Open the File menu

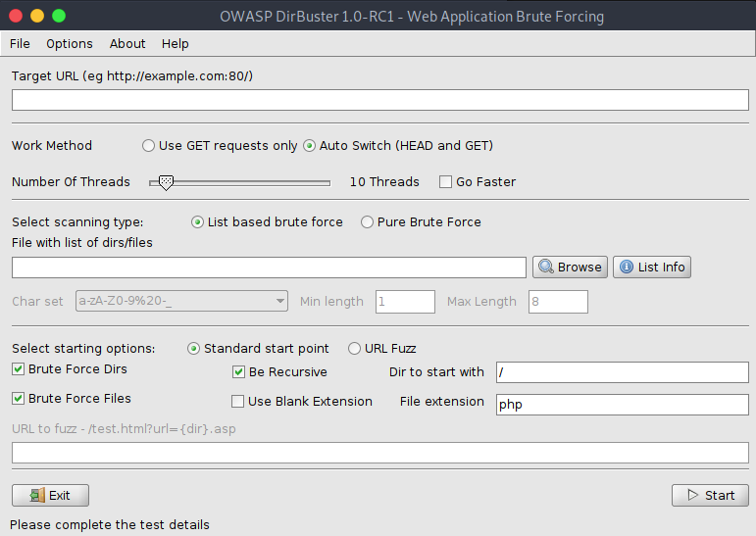pos(20,44)
